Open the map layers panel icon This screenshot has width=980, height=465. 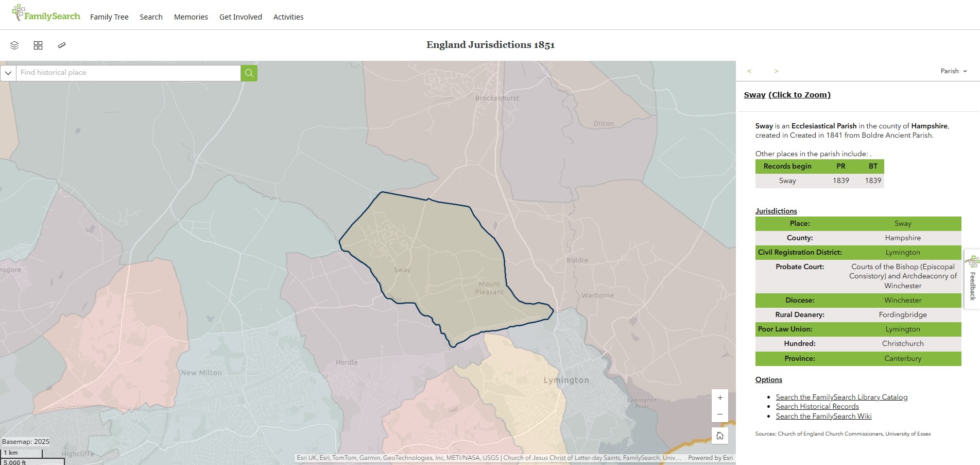coord(14,45)
